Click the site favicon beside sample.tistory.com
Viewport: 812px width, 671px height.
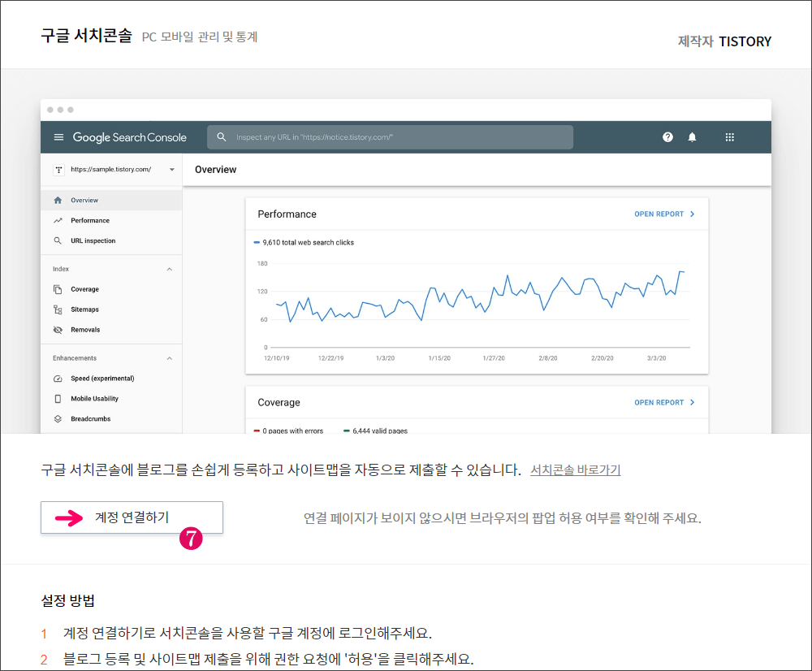[58, 170]
